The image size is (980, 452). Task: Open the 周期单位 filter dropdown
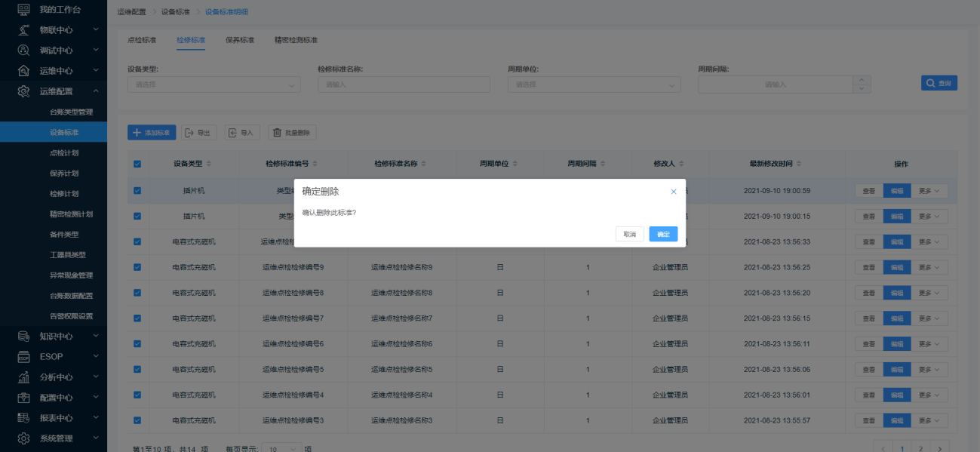(x=594, y=85)
